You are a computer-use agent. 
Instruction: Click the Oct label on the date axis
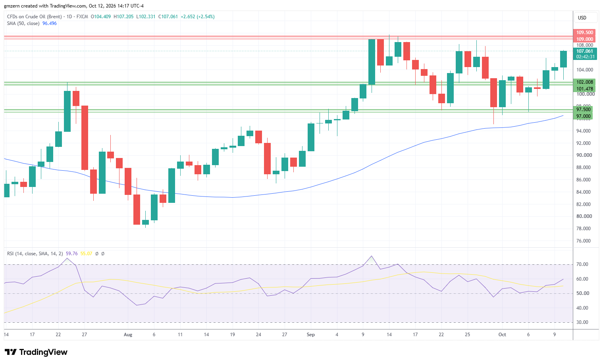click(502, 335)
